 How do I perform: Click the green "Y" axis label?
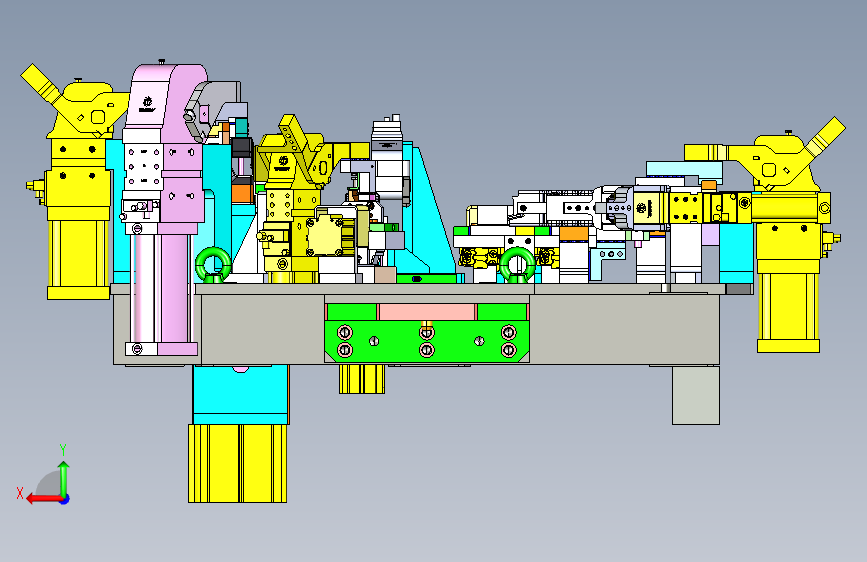coord(63,450)
